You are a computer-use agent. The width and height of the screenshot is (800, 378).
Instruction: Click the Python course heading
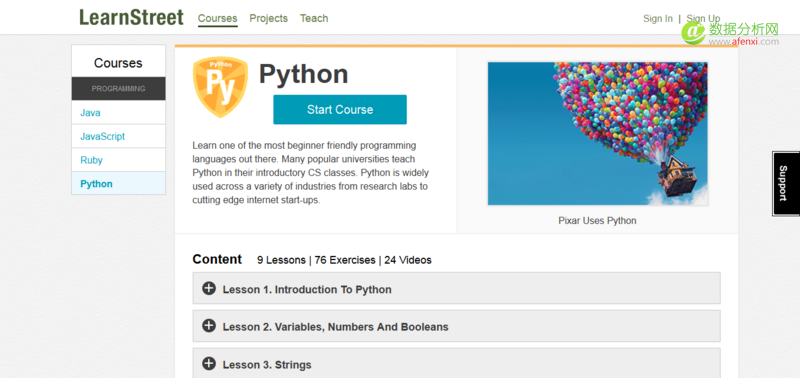point(304,74)
